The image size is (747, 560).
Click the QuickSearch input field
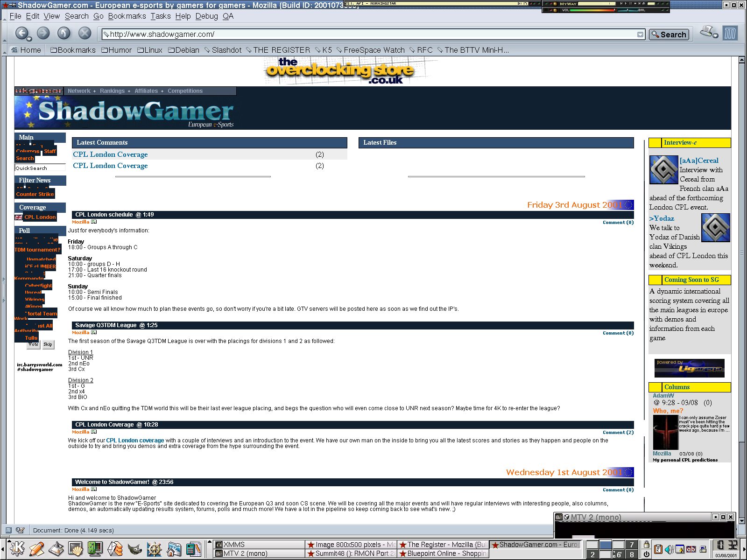pos(40,168)
